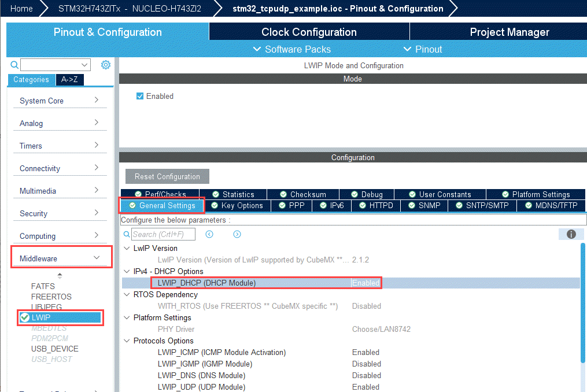
Task: Click the sort arrows above FATFS list
Action: click(x=60, y=276)
